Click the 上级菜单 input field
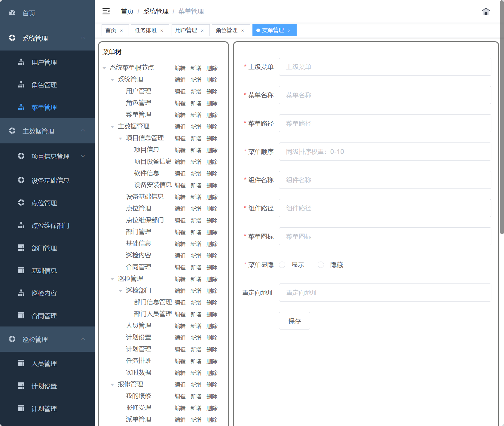The image size is (504, 426). pyautogui.click(x=385, y=67)
